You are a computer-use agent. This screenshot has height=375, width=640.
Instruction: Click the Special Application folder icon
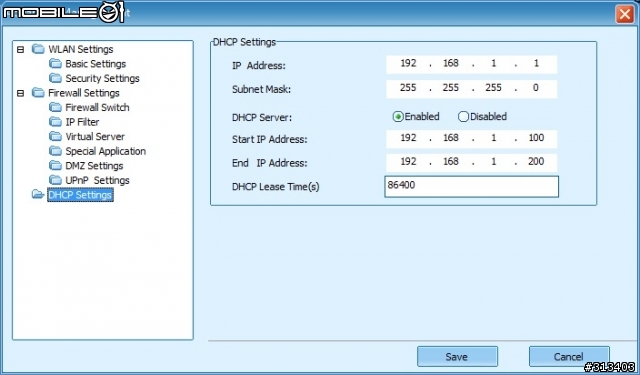click(x=55, y=151)
